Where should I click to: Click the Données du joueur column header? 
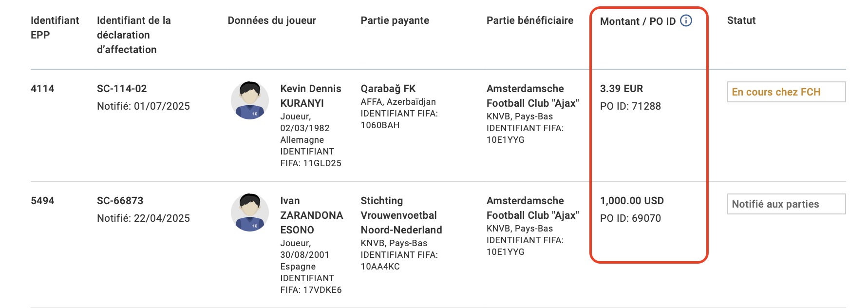[272, 20]
